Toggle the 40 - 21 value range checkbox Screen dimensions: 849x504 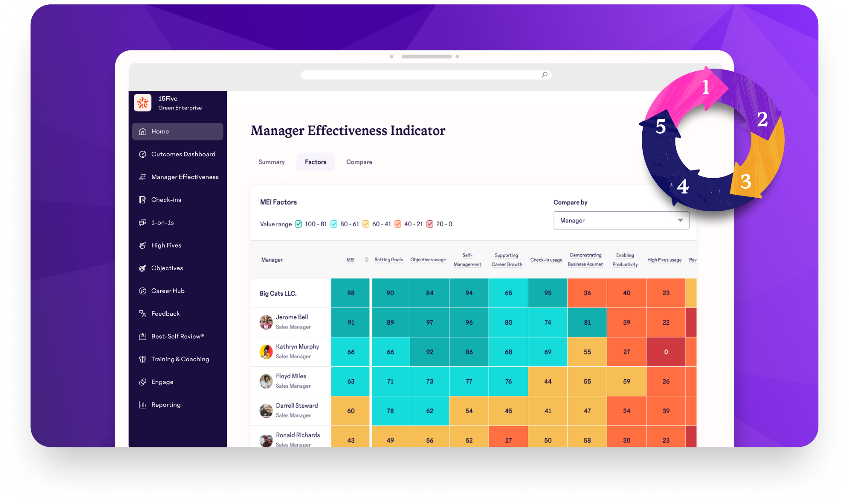click(398, 224)
